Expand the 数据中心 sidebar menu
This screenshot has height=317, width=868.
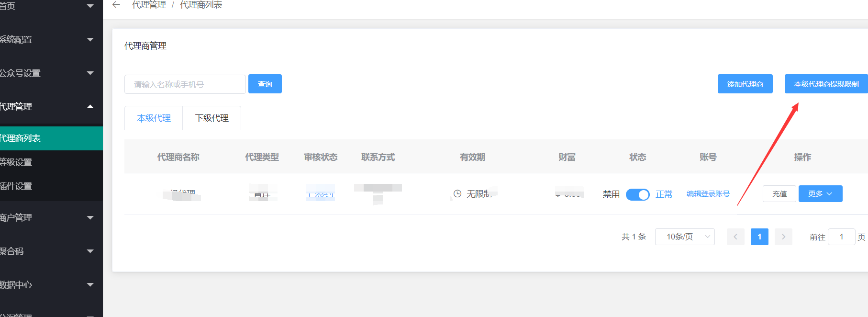coord(51,285)
